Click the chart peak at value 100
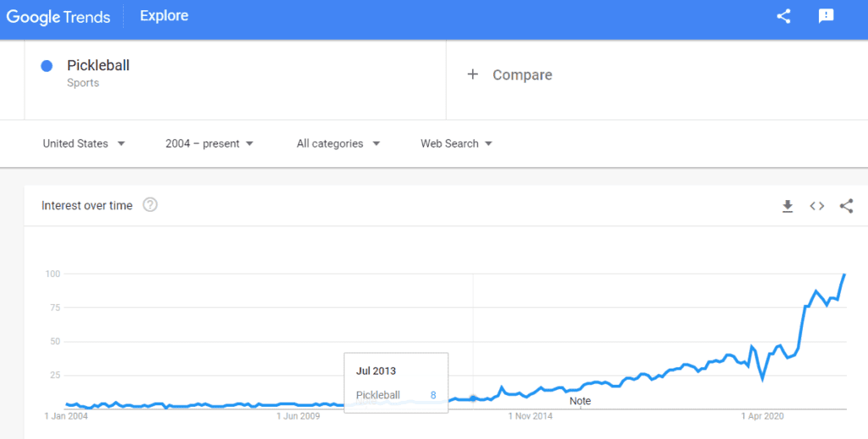Image resolution: width=868 pixels, height=439 pixels. click(844, 275)
